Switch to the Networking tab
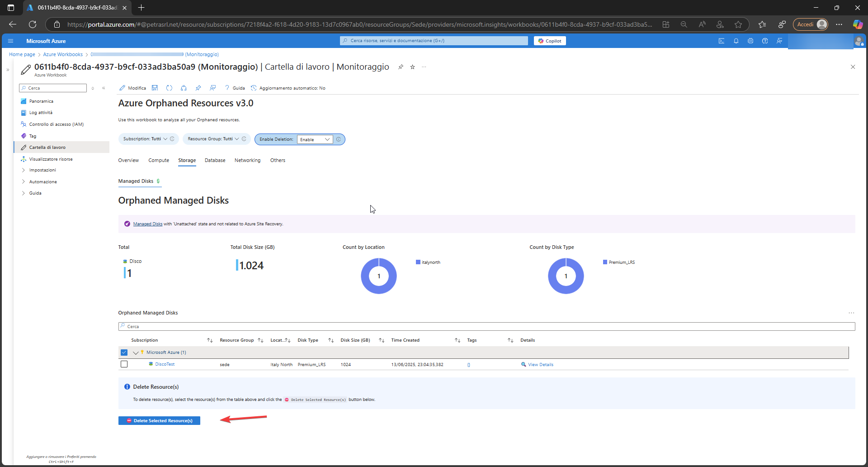 [x=247, y=160]
